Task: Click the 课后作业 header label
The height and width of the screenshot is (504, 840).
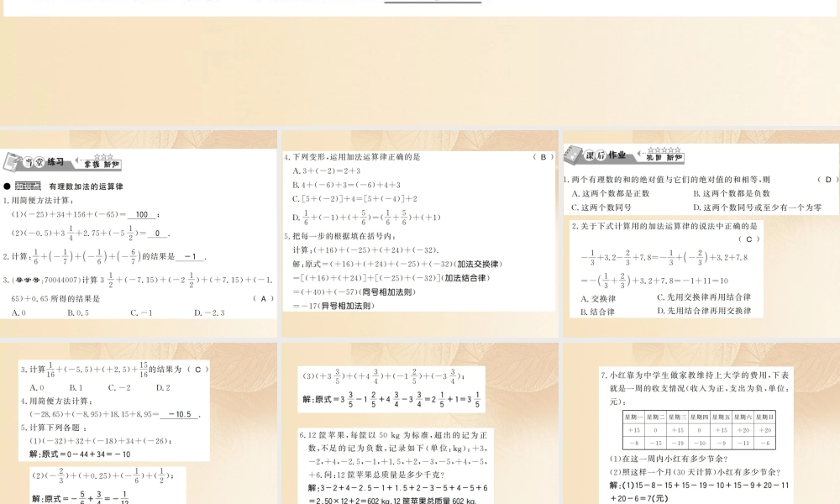Action: click(606, 155)
